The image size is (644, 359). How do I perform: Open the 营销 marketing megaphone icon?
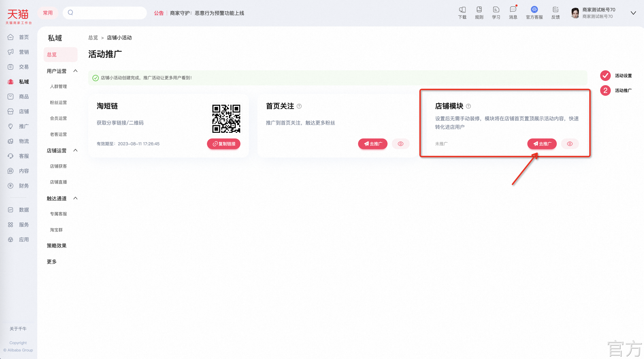point(10,52)
